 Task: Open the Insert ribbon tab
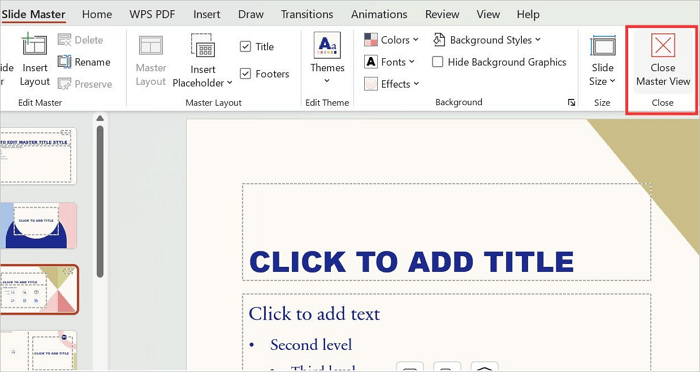[207, 14]
